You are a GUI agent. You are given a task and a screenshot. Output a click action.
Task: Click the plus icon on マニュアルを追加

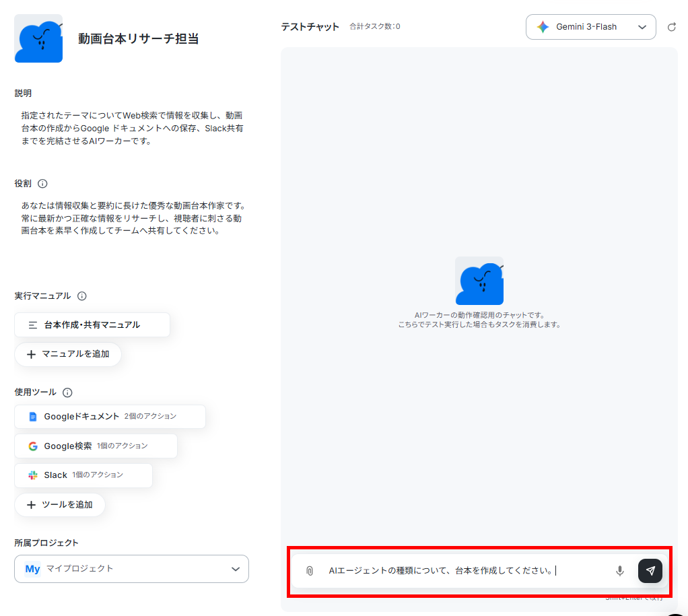coord(31,354)
